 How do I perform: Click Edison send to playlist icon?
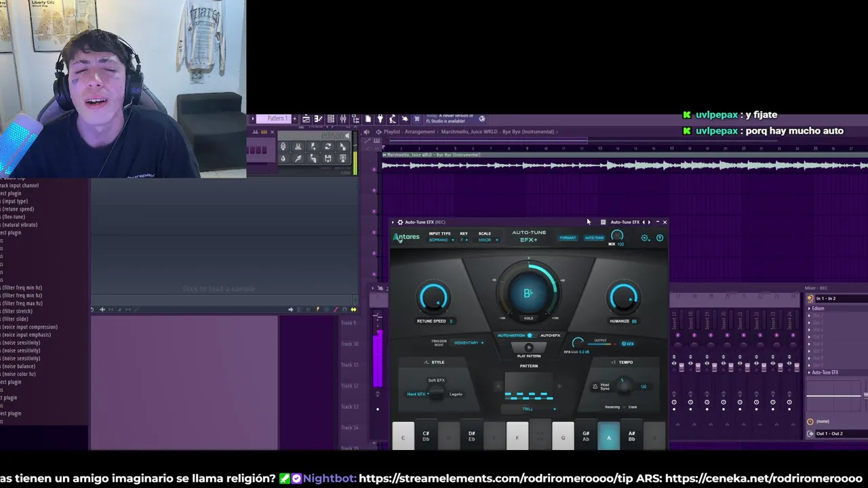342,159
